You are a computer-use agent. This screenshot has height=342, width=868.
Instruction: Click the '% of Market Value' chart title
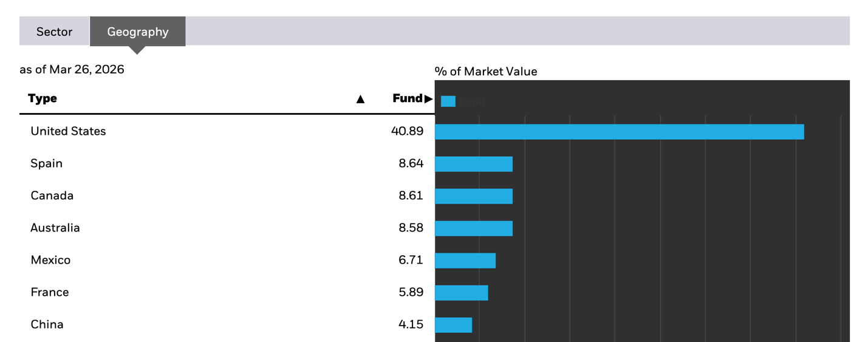click(x=486, y=72)
